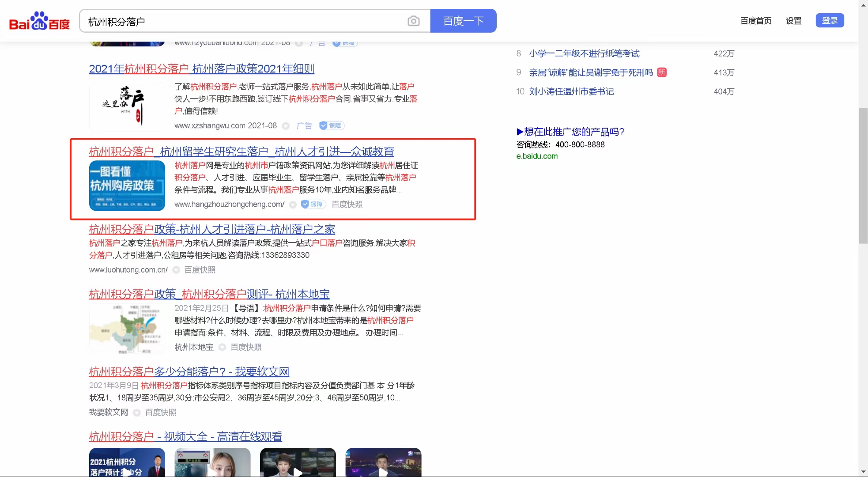Click scrollbar down arrow
This screenshot has width=868, height=477.
(x=863, y=472)
